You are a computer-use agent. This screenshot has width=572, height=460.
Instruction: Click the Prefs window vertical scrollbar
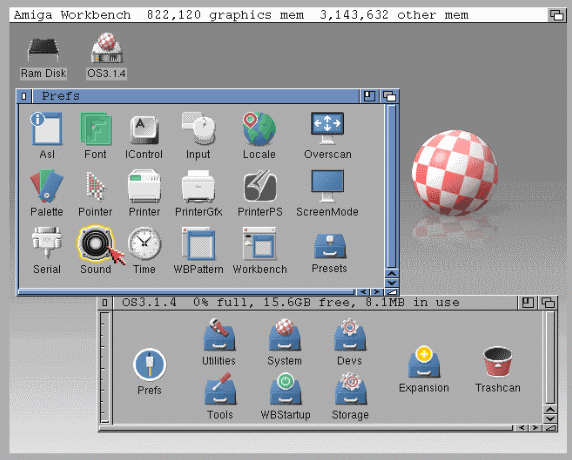(x=392, y=187)
